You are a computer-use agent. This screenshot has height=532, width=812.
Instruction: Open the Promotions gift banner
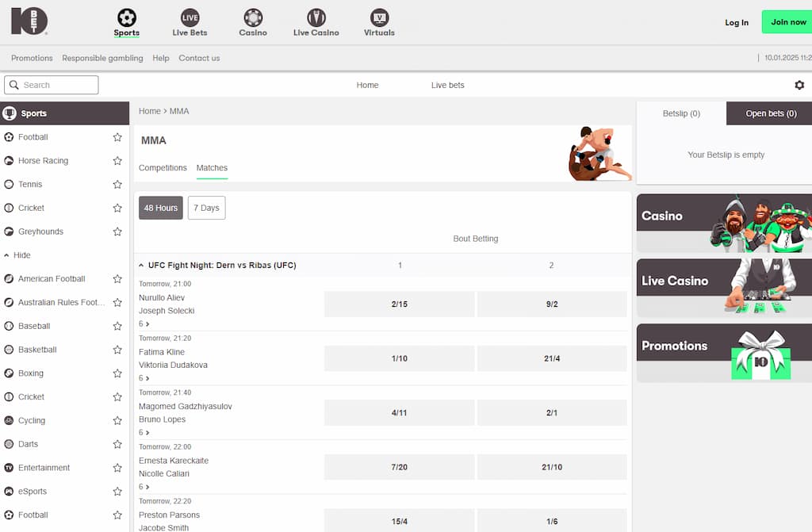click(x=724, y=354)
